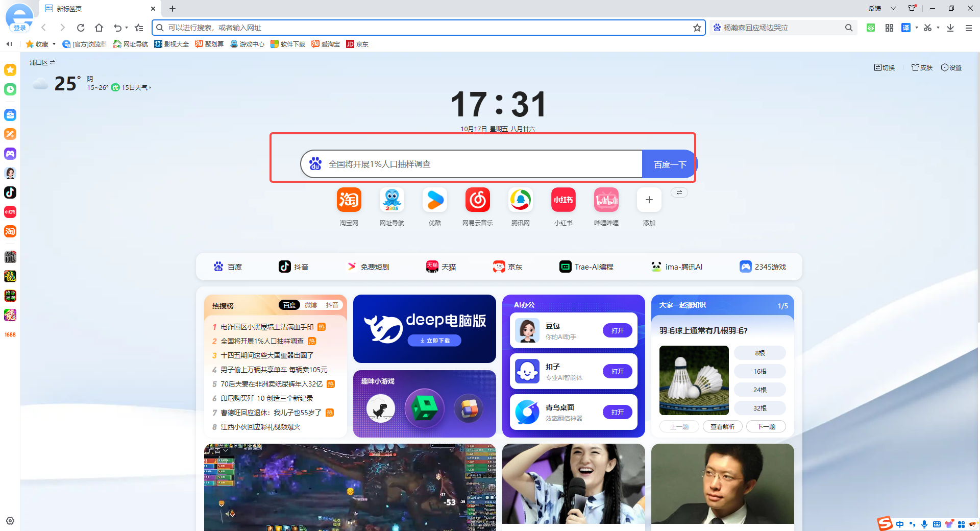Viewport: 980px width, 531px height.
Task: Start a screenshot with the scissors icon
Action: click(927, 28)
